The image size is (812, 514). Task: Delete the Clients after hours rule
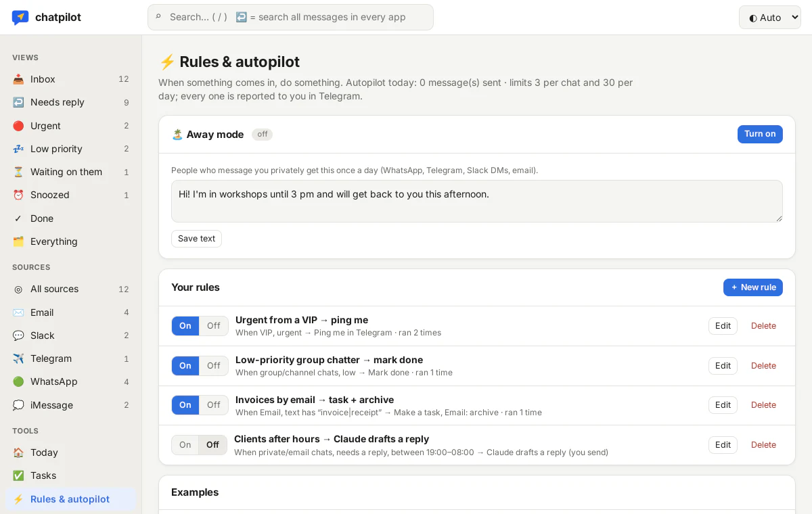point(763,445)
